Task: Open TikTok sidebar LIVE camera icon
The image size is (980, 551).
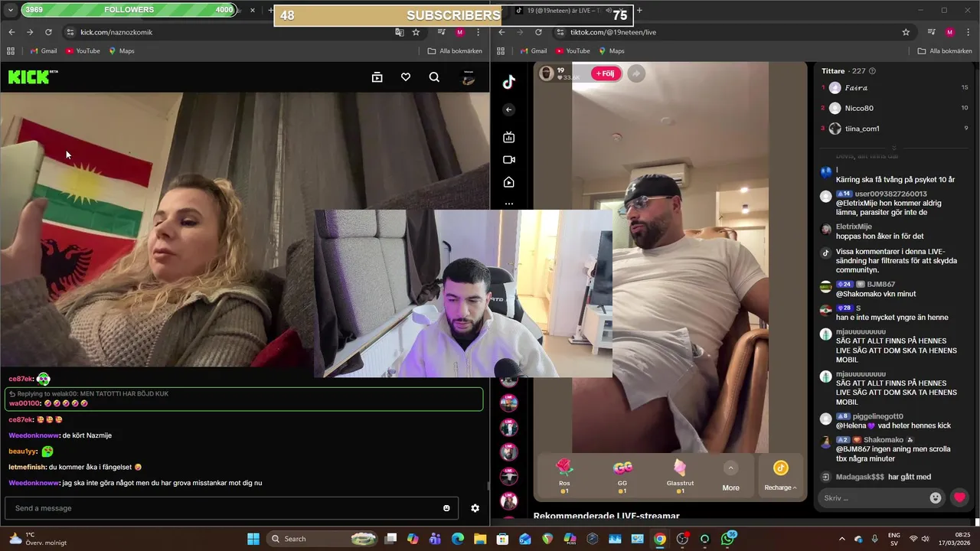Action: [x=508, y=160]
